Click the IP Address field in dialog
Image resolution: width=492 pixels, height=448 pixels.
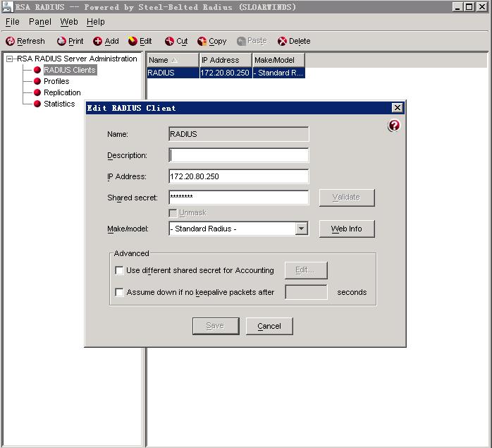[239, 176]
